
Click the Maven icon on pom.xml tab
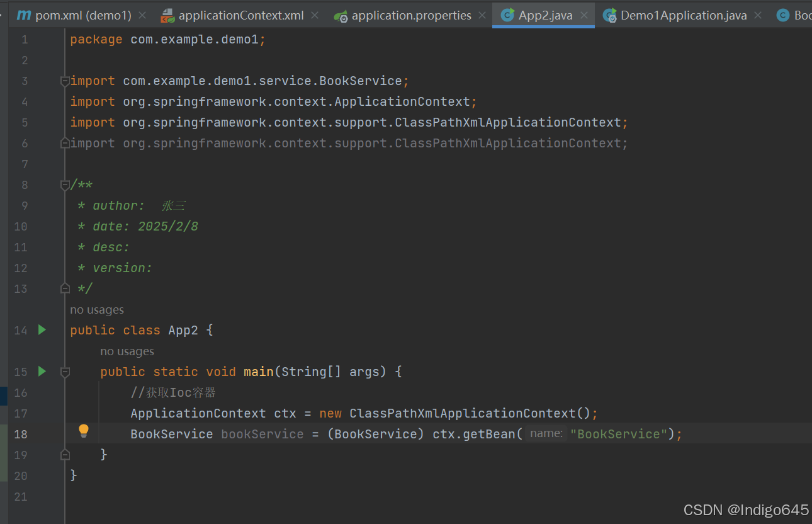[x=23, y=14]
